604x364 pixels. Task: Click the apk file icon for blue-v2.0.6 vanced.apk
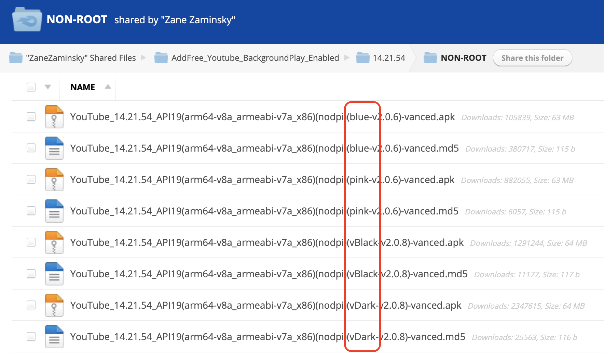[54, 117]
